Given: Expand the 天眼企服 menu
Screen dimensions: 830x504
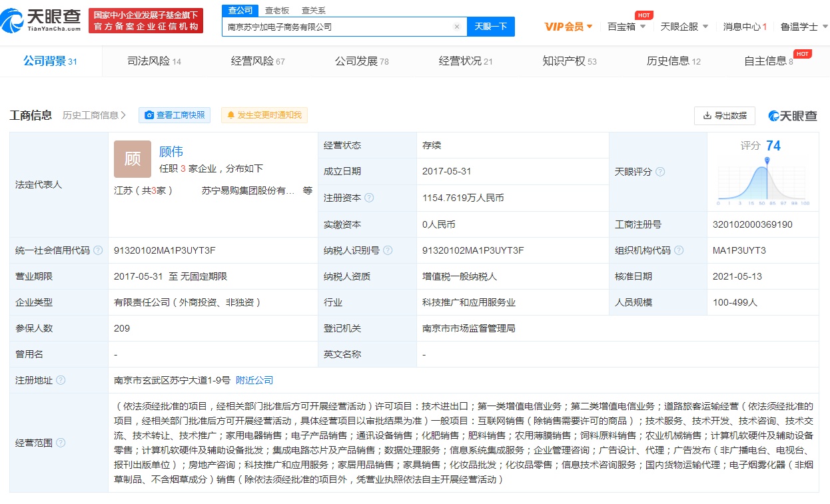Looking at the screenshot, I should (x=684, y=27).
